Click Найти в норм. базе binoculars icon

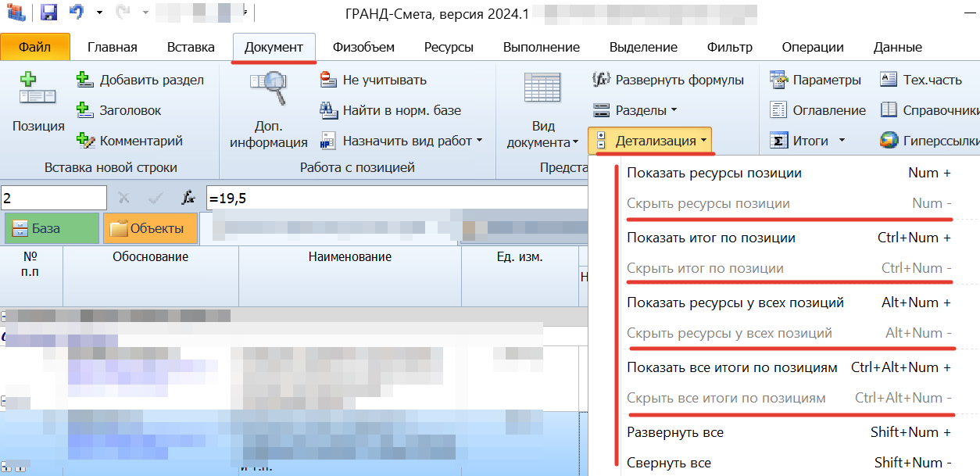click(x=328, y=110)
